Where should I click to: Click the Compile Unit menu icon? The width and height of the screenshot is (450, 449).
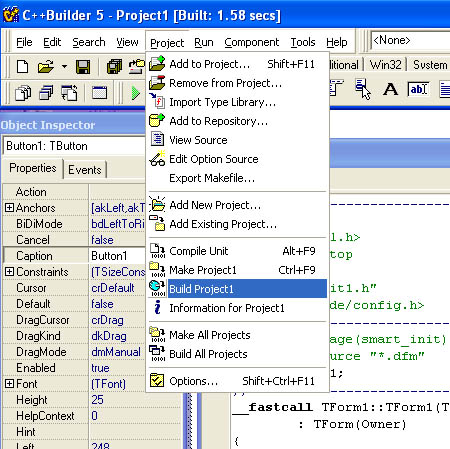coord(157,251)
